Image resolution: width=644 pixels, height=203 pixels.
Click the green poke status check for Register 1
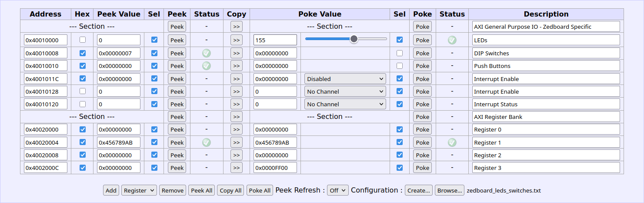click(x=452, y=142)
